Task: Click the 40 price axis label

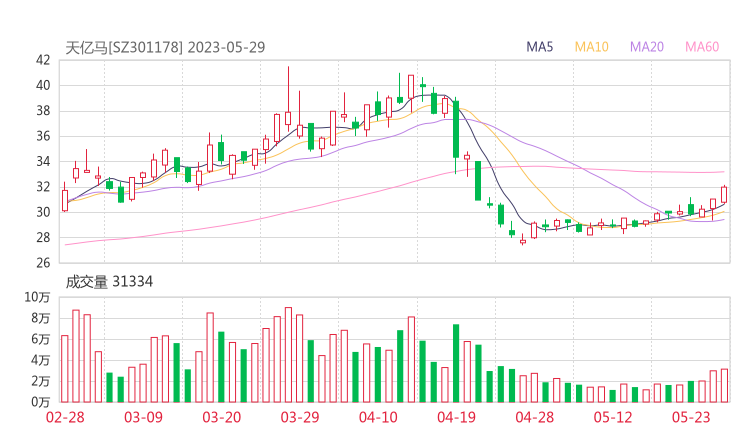Action: (x=43, y=85)
